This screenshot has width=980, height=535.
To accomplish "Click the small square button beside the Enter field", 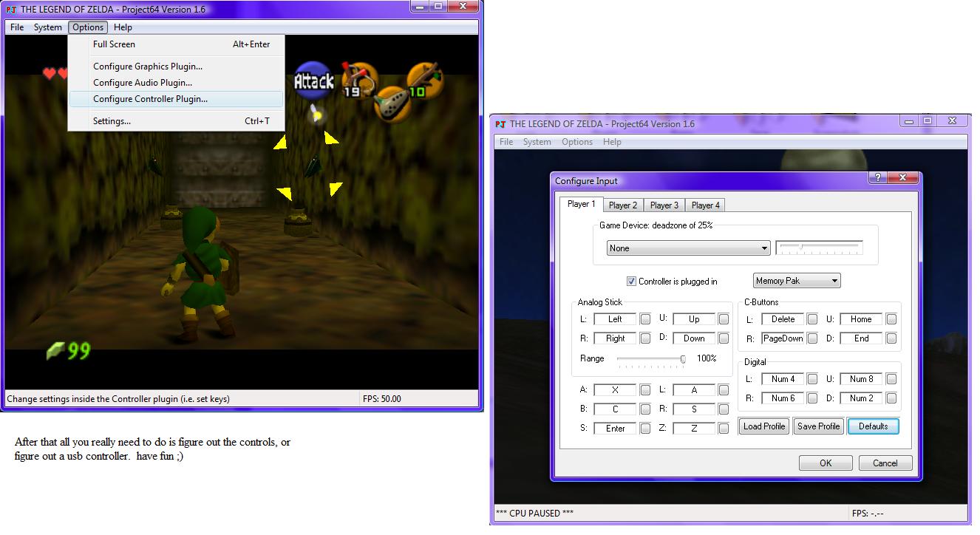I will [645, 429].
